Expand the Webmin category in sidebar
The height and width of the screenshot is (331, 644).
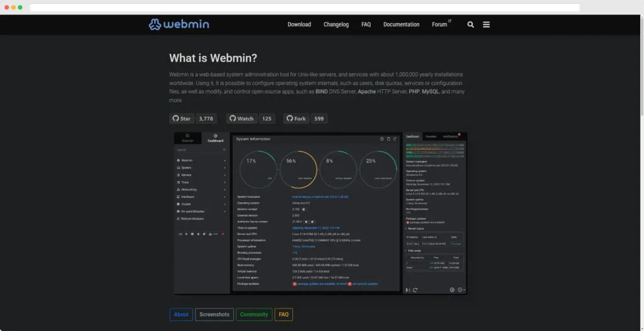coord(201,160)
